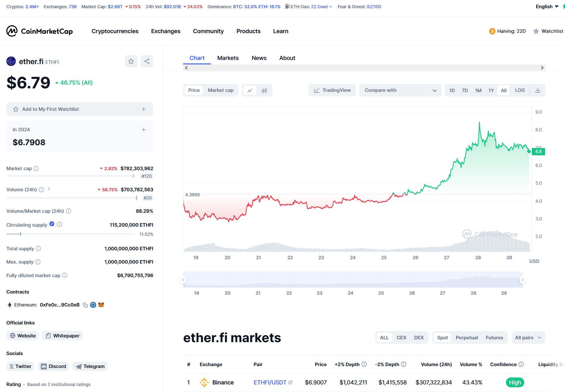The height and width of the screenshot is (392, 565).
Task: Click the circulating supply progress bar
Action: pyautogui.click(x=70, y=234)
